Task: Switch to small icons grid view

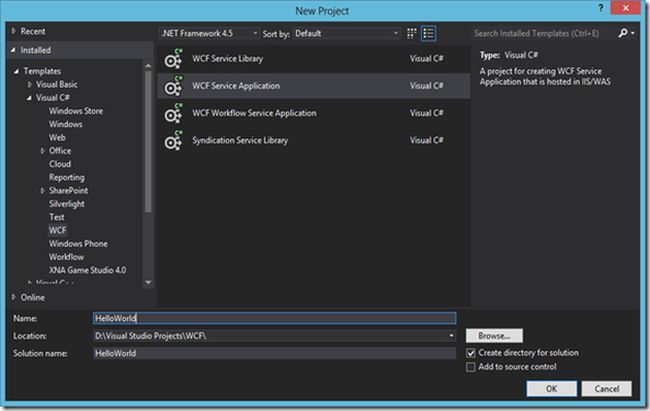Action: [411, 34]
